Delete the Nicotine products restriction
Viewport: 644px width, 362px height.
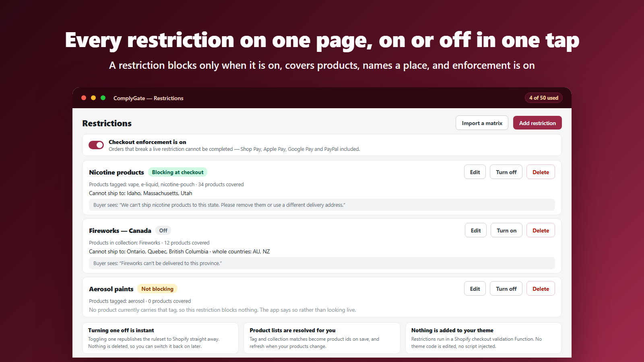(541, 172)
